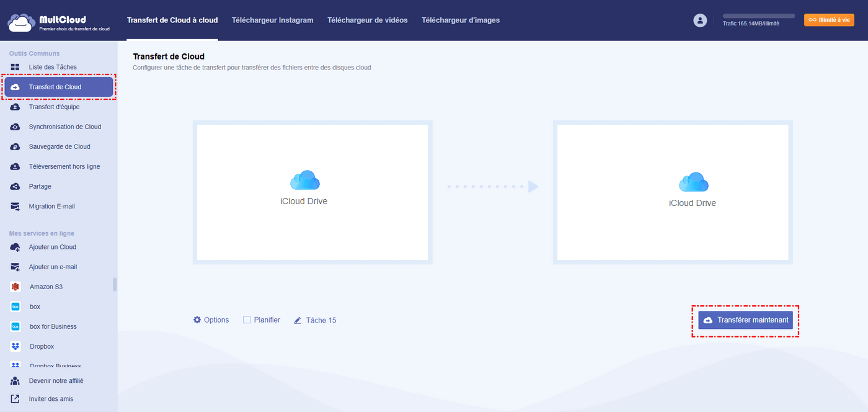
Task: Open Téléversement hors ligne
Action: click(64, 166)
